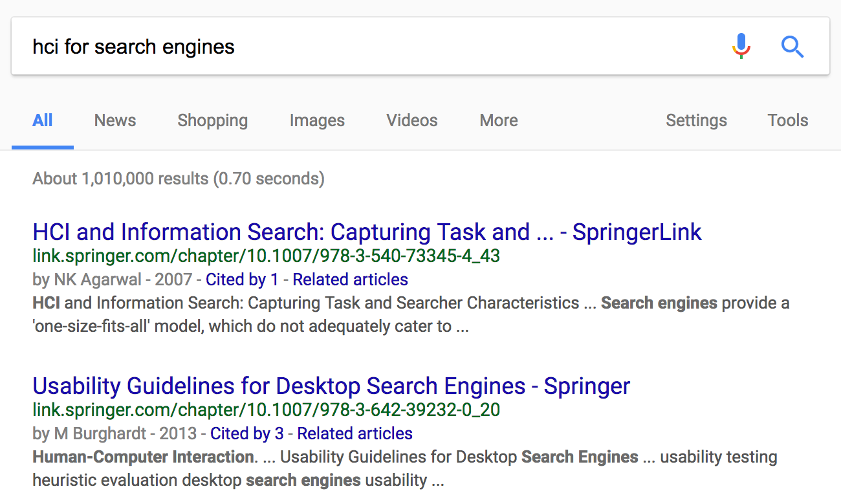Open the Settings menu

(x=696, y=120)
